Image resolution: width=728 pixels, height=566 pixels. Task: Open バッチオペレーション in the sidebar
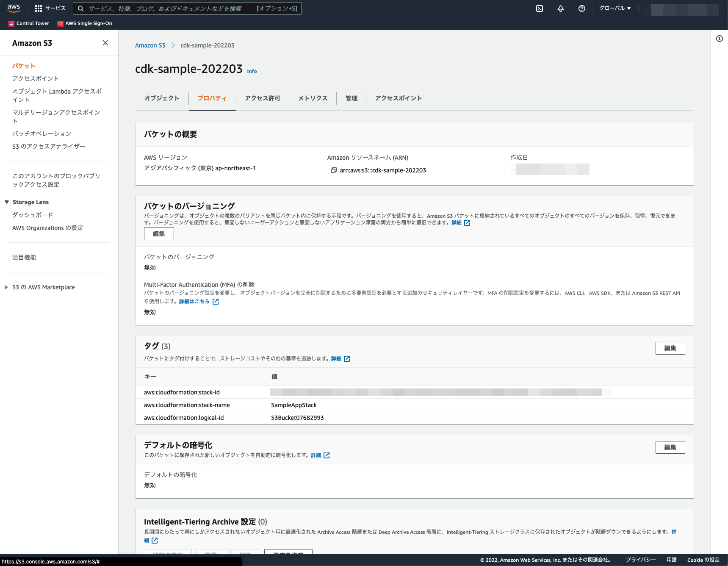[42, 134]
